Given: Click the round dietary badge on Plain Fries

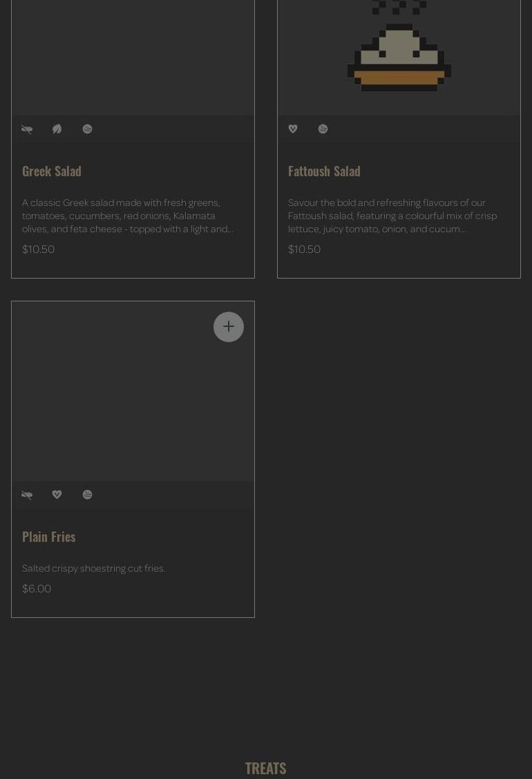Looking at the screenshot, I should coord(87,495).
